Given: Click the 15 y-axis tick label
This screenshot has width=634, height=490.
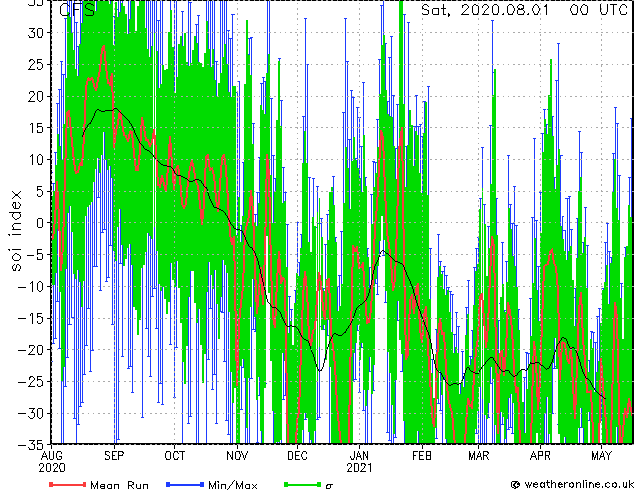Looking at the screenshot, I should [35, 128].
